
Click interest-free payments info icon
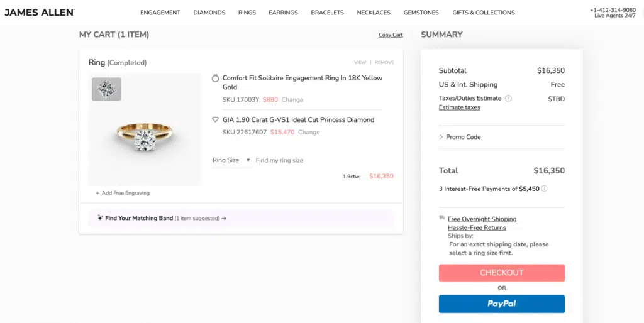pyautogui.click(x=545, y=189)
